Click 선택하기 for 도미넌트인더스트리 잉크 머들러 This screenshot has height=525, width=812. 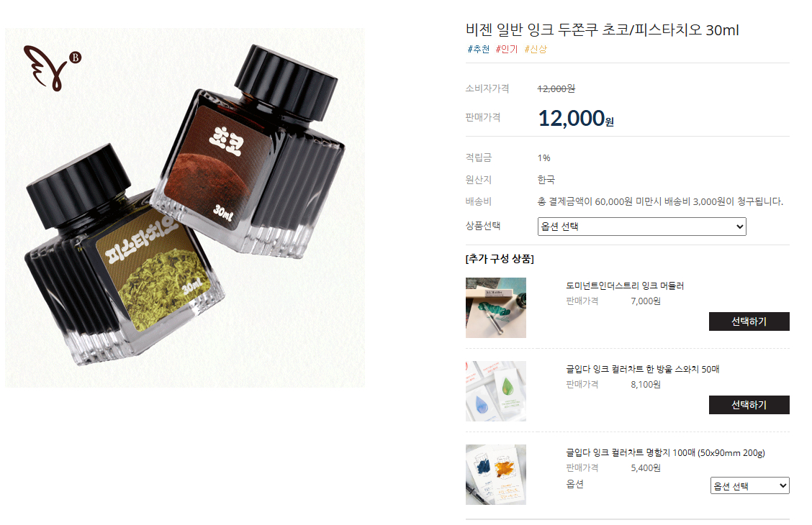749,321
